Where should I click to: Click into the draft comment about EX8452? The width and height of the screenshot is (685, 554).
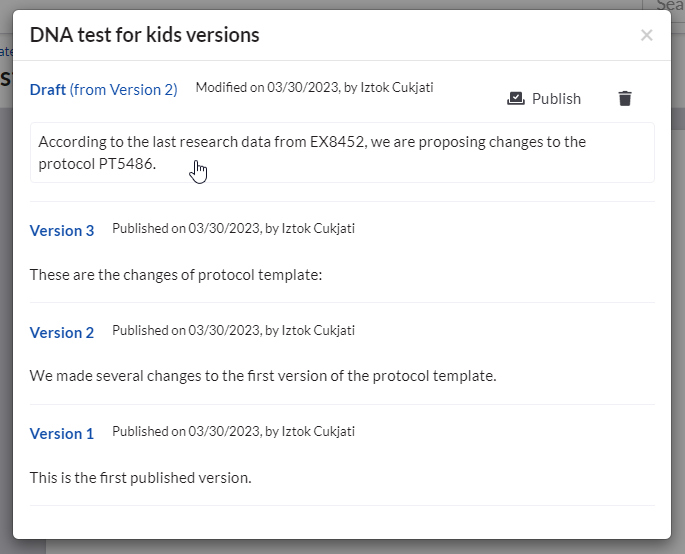coord(342,152)
